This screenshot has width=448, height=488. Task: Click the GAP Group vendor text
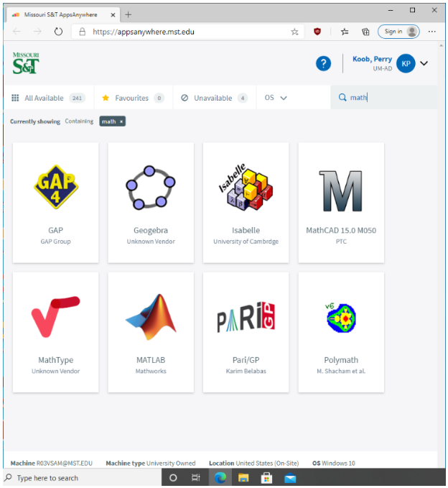56,241
